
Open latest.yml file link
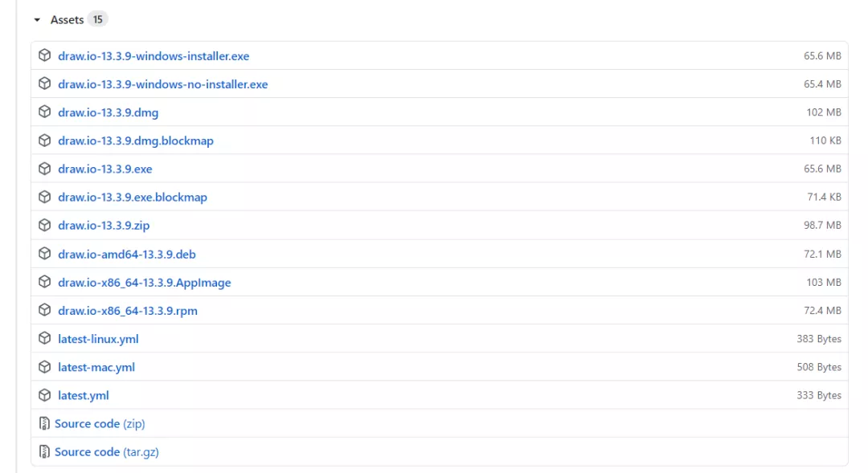84,395
